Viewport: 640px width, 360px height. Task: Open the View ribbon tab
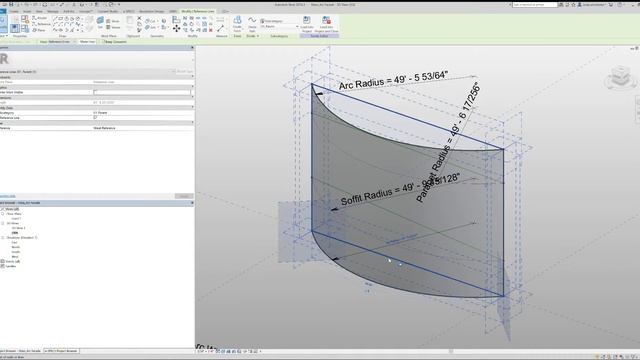[39, 11]
